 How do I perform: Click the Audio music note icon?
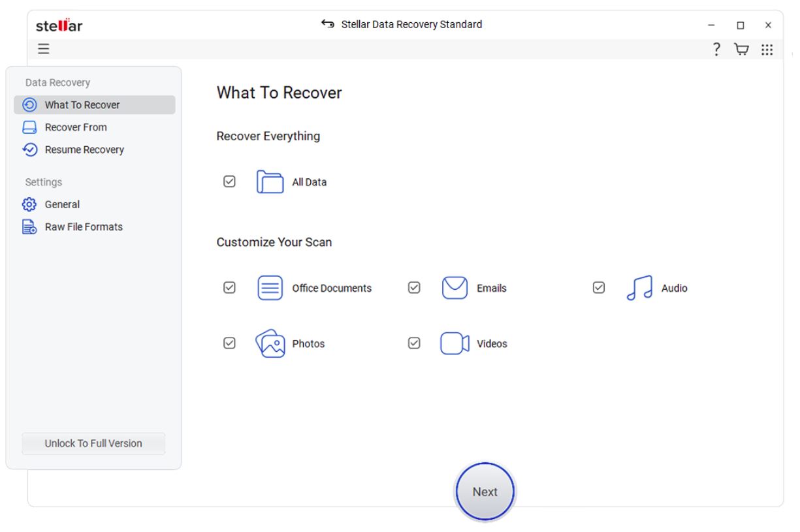[639, 288]
